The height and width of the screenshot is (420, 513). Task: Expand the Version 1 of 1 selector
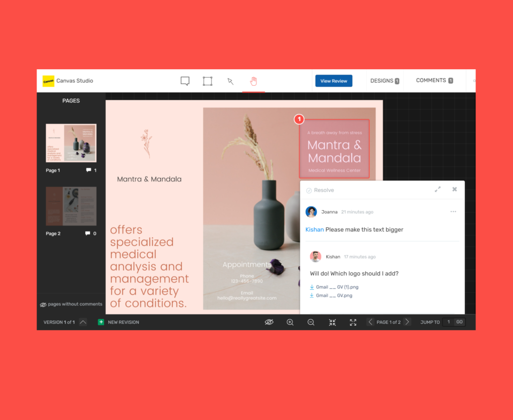(x=83, y=322)
